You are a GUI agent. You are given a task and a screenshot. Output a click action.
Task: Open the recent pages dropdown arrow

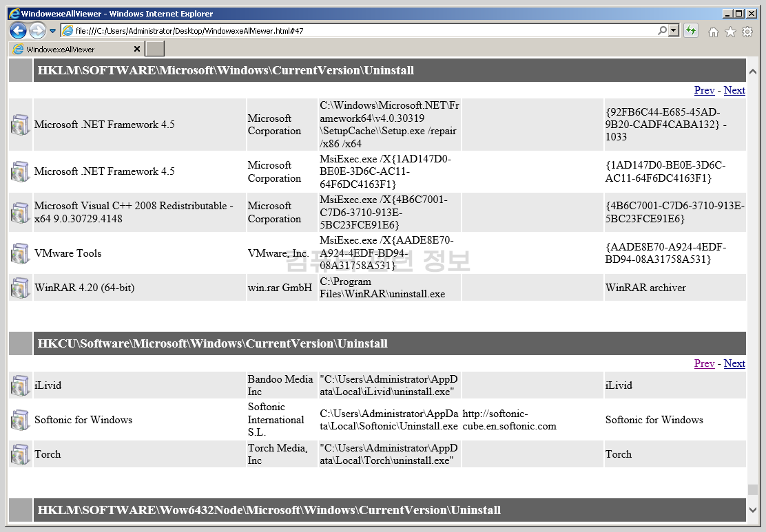tap(52, 31)
